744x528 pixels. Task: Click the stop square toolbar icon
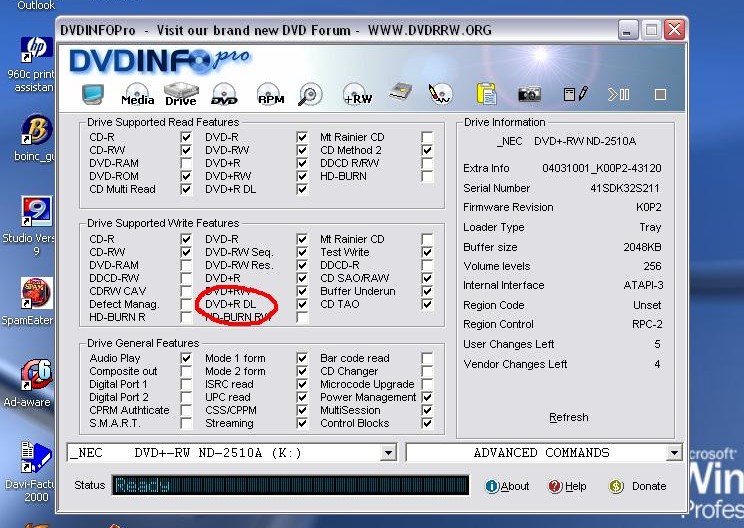(660, 94)
